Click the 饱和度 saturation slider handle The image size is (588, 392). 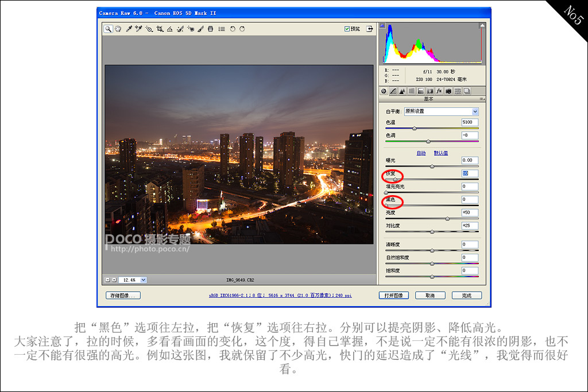click(x=432, y=277)
